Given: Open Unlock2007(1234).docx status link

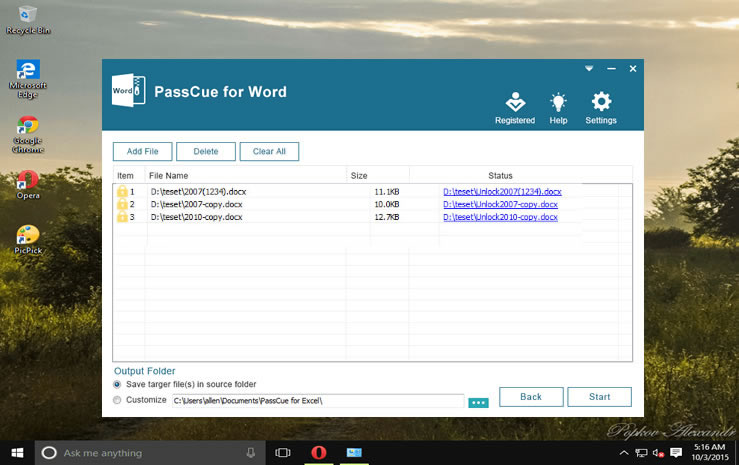Looking at the screenshot, I should [x=502, y=192].
